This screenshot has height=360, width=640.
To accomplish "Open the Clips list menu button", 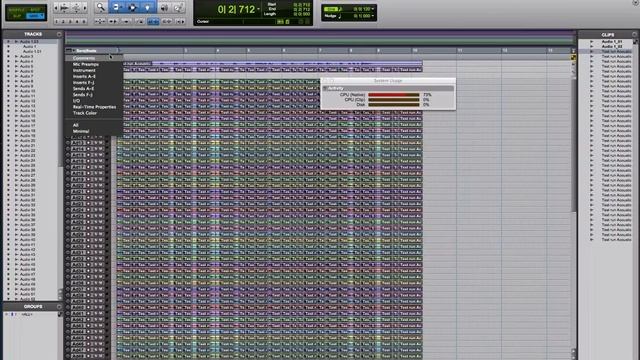I will (x=634, y=34).
